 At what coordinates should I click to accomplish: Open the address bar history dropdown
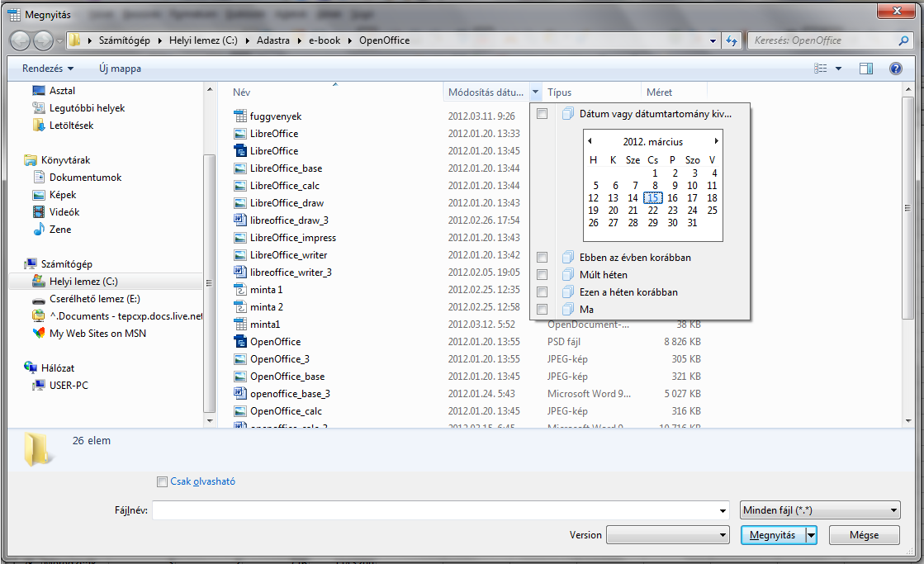(x=713, y=40)
